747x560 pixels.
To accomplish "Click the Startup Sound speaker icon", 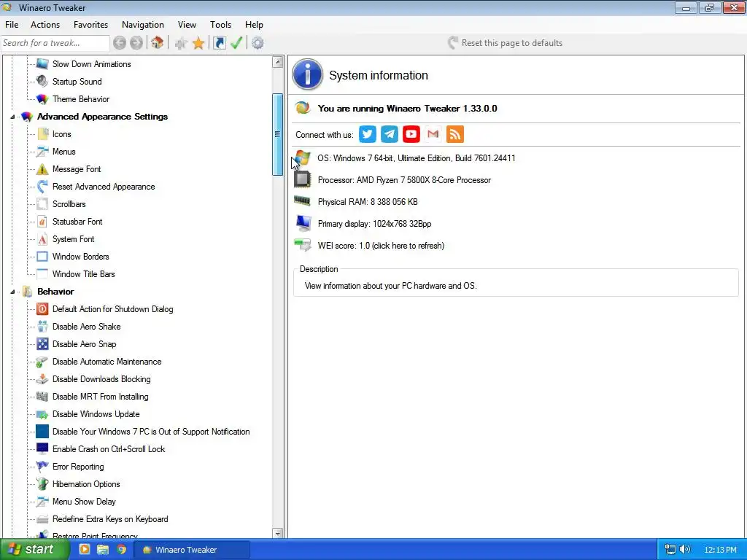I will tap(42, 82).
